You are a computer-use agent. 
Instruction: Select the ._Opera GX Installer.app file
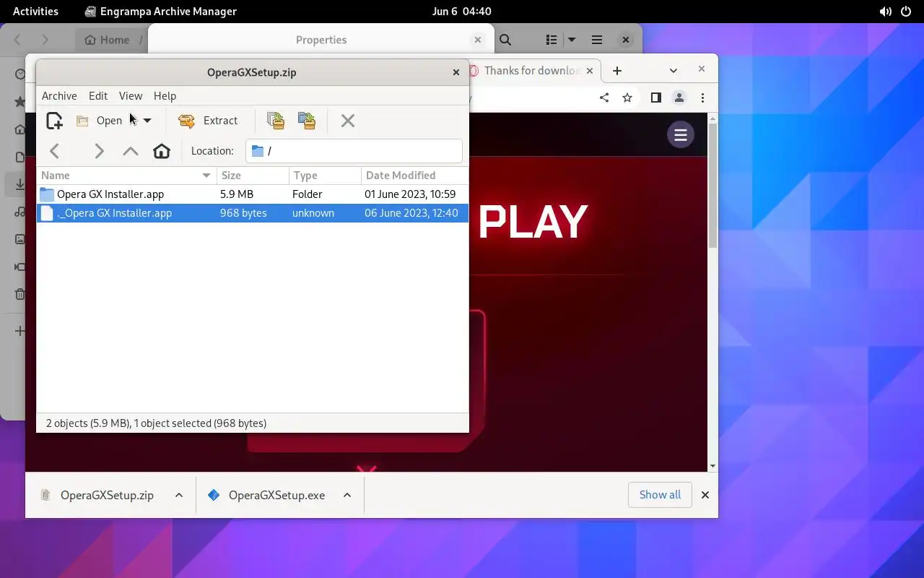253,213
